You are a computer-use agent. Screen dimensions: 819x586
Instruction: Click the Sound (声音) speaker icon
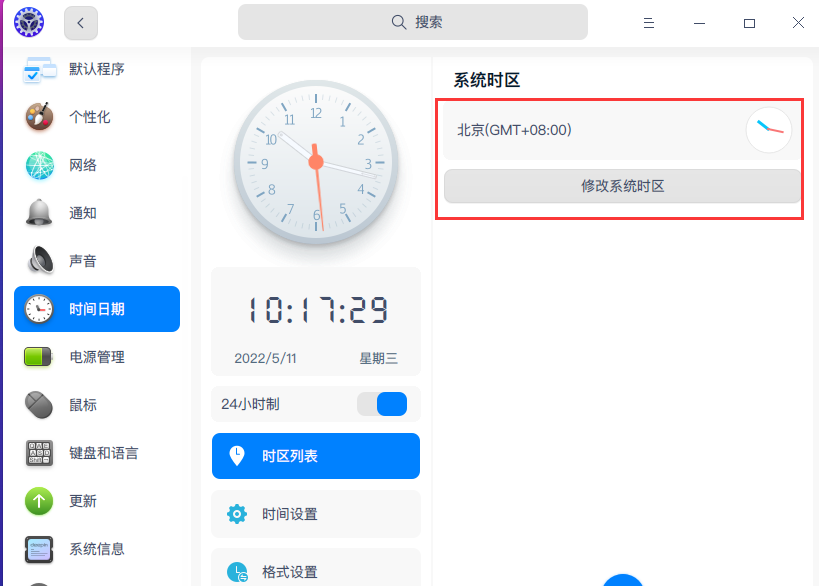pos(40,260)
